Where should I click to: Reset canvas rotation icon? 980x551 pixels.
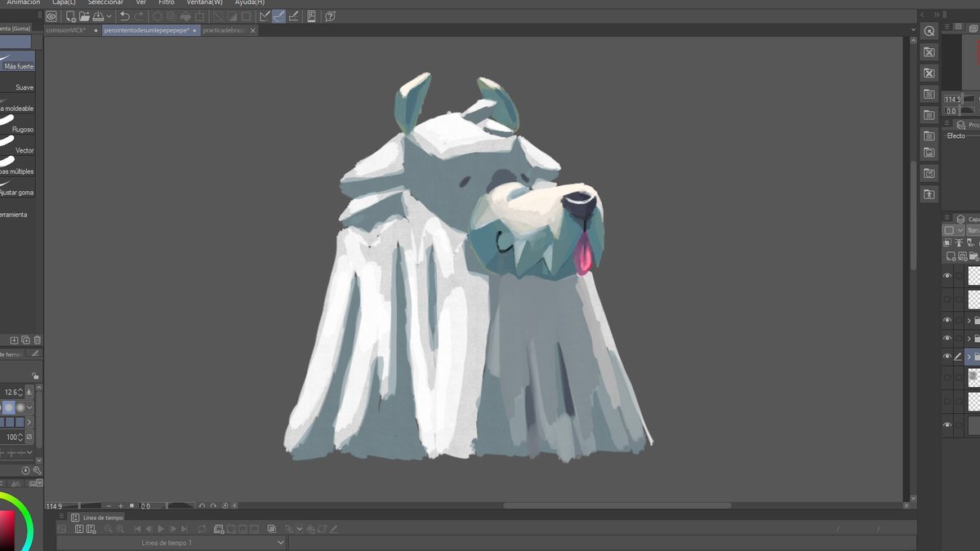[x=225, y=506]
